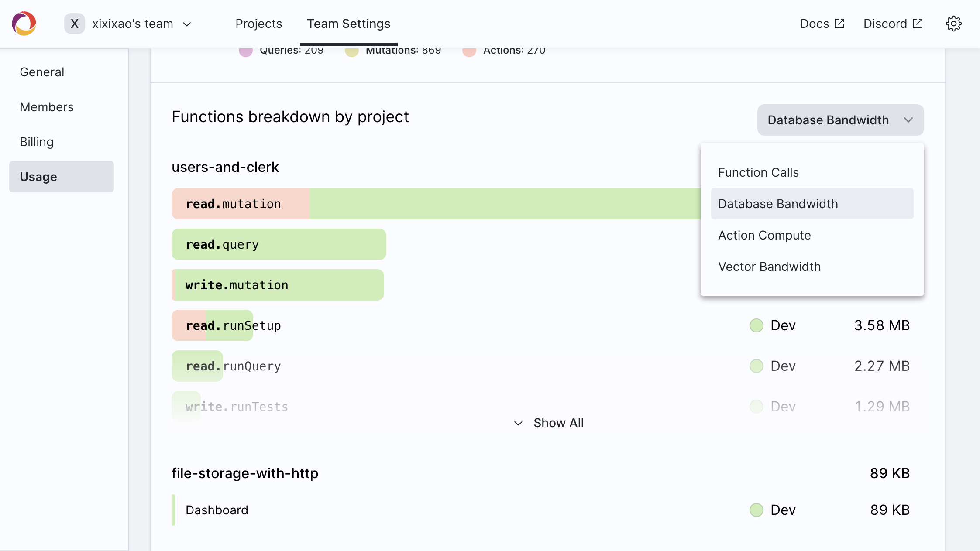Pick the Vector Bandwidth option
The width and height of the screenshot is (980, 551).
pos(769,267)
